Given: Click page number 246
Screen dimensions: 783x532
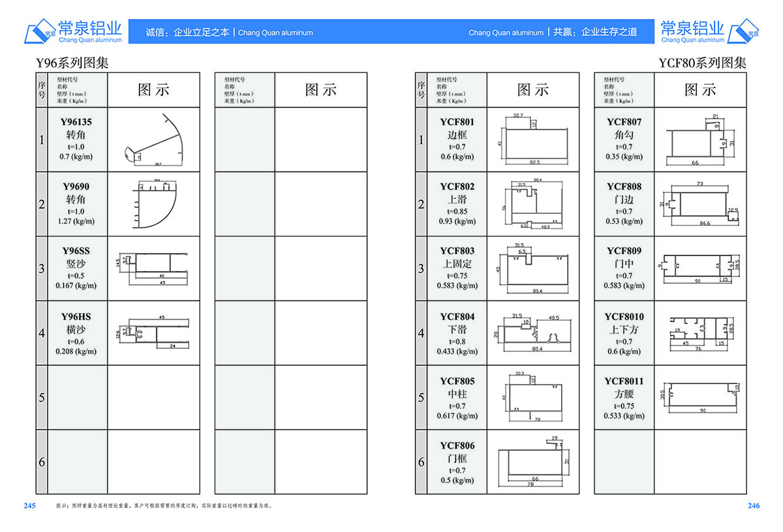Looking at the screenshot, I should click(x=754, y=505).
